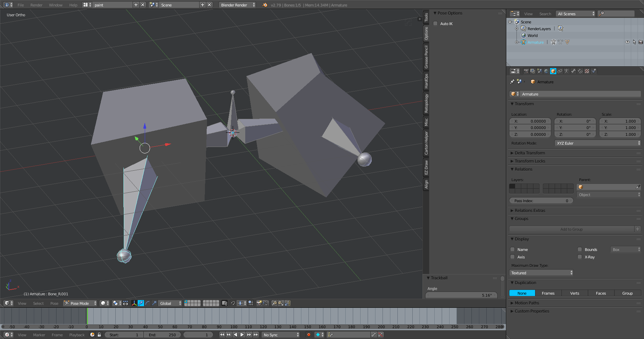Screen dimensions: 644x339
Task: Toggle Armature selectability cursor in outliner
Action: [634, 42]
